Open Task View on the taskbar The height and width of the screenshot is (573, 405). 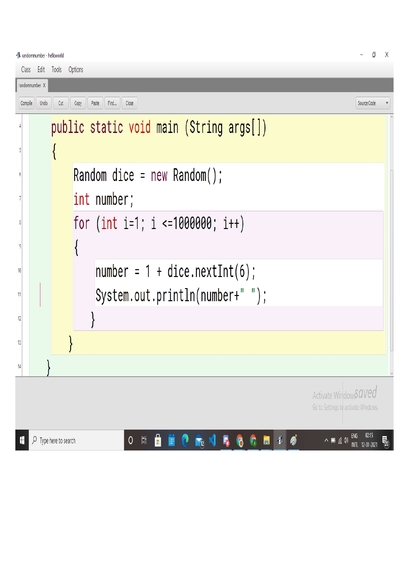[144, 440]
